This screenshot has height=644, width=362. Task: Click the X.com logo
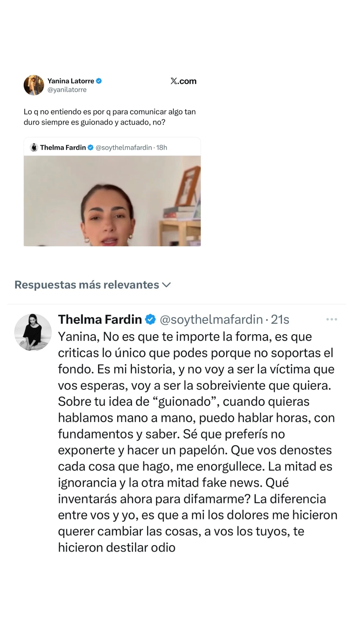(183, 81)
